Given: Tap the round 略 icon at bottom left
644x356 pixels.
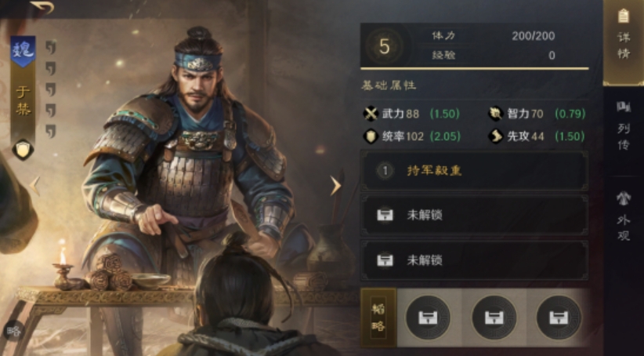Looking at the screenshot, I should point(13,331).
